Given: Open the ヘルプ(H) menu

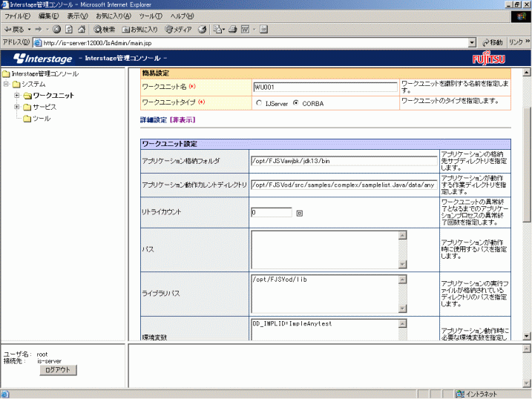Looking at the screenshot, I should pos(183,16).
